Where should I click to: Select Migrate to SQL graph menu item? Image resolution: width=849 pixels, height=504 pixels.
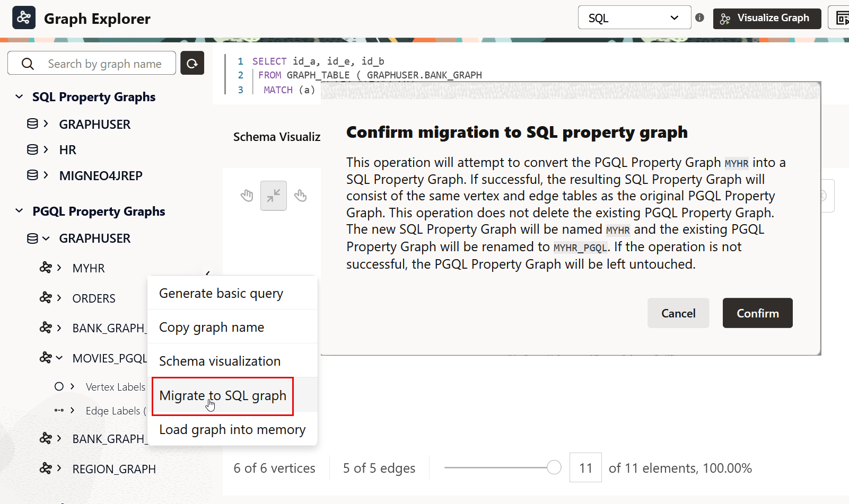point(232,395)
